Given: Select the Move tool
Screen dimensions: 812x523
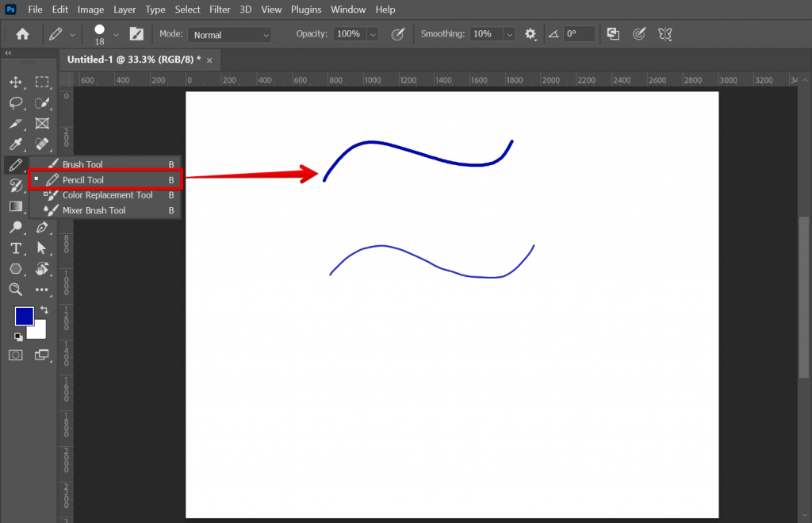Looking at the screenshot, I should point(15,82).
